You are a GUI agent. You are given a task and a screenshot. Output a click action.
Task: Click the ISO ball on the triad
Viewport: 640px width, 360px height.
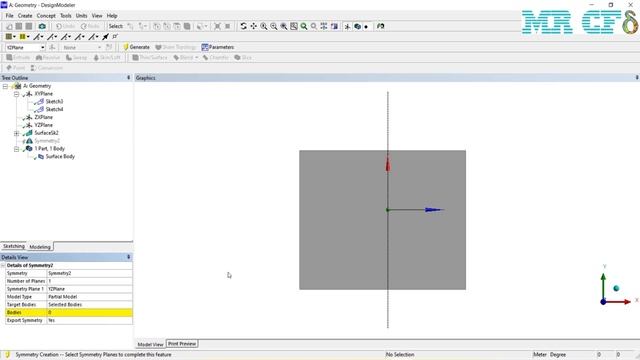point(616,289)
